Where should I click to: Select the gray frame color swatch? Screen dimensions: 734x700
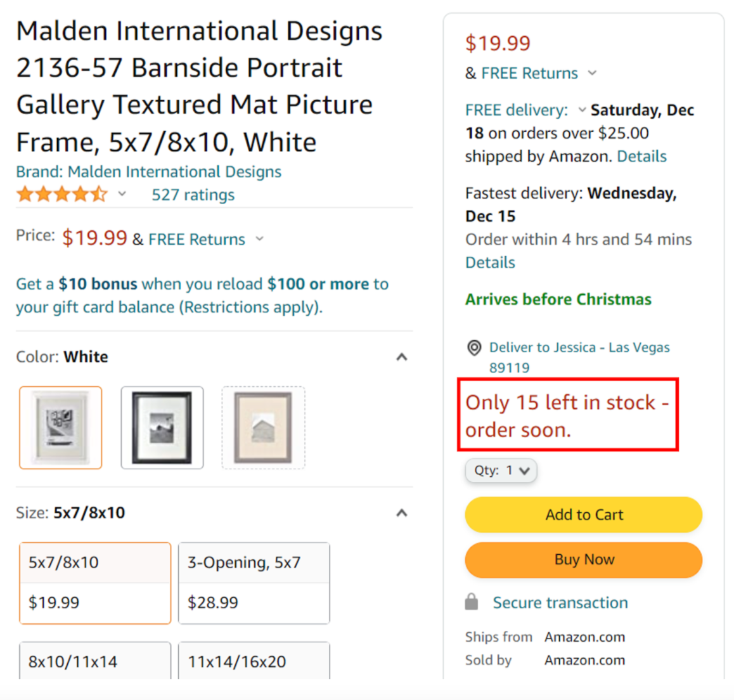pyautogui.click(x=263, y=427)
